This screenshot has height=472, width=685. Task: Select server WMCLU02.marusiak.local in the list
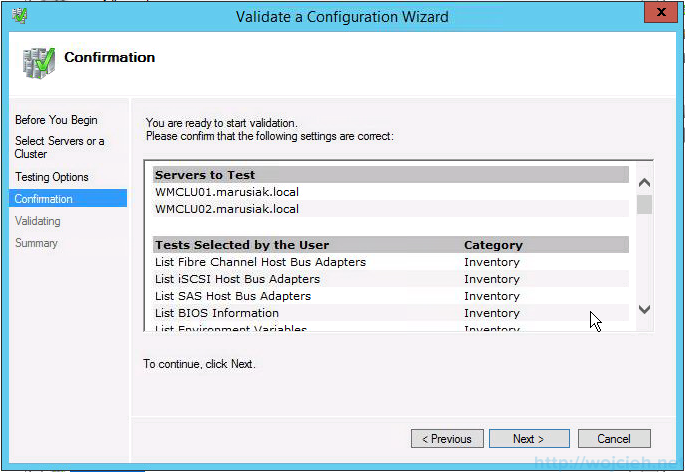coord(391,209)
